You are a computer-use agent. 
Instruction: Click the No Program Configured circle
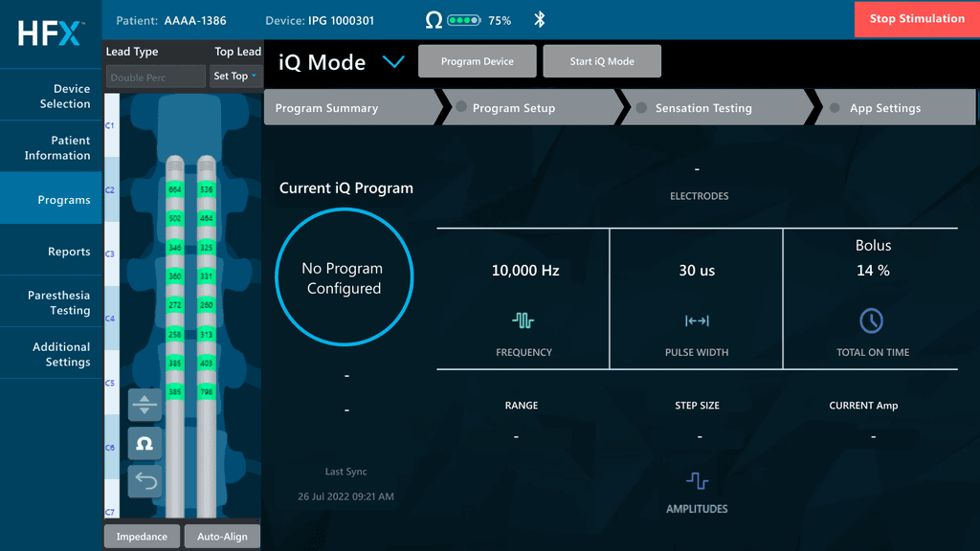[344, 277]
